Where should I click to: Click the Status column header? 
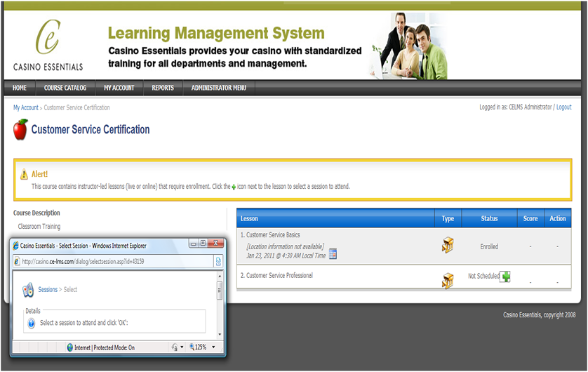pyautogui.click(x=489, y=218)
